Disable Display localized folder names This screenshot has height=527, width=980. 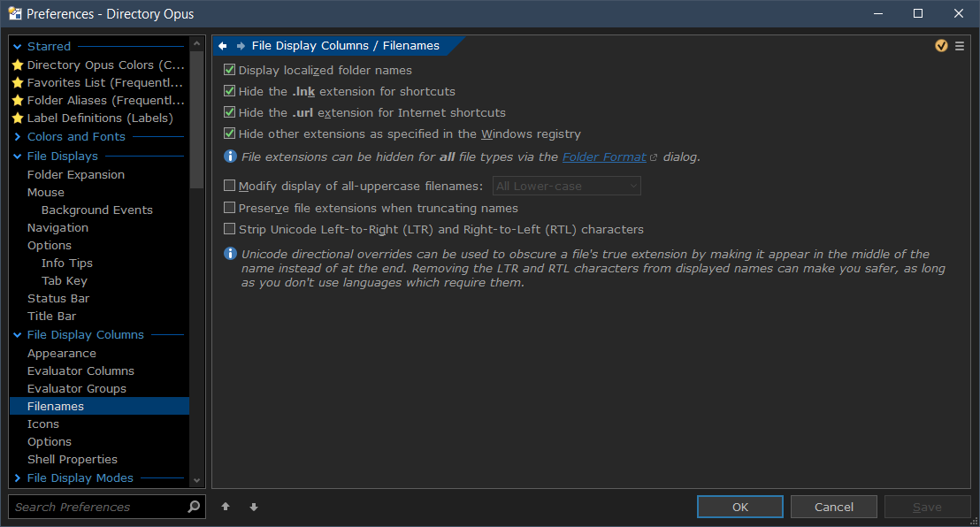pos(230,70)
